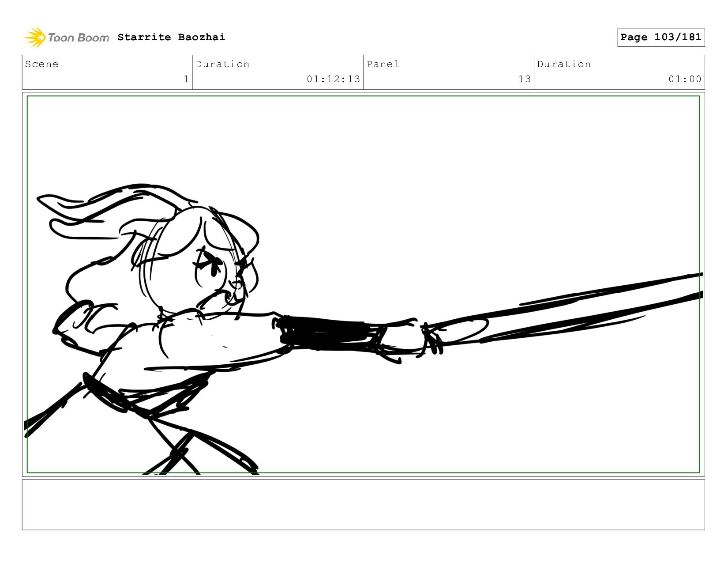This screenshot has height=563, width=728.
Task: Click the scene number '1' value
Action: click(x=186, y=79)
